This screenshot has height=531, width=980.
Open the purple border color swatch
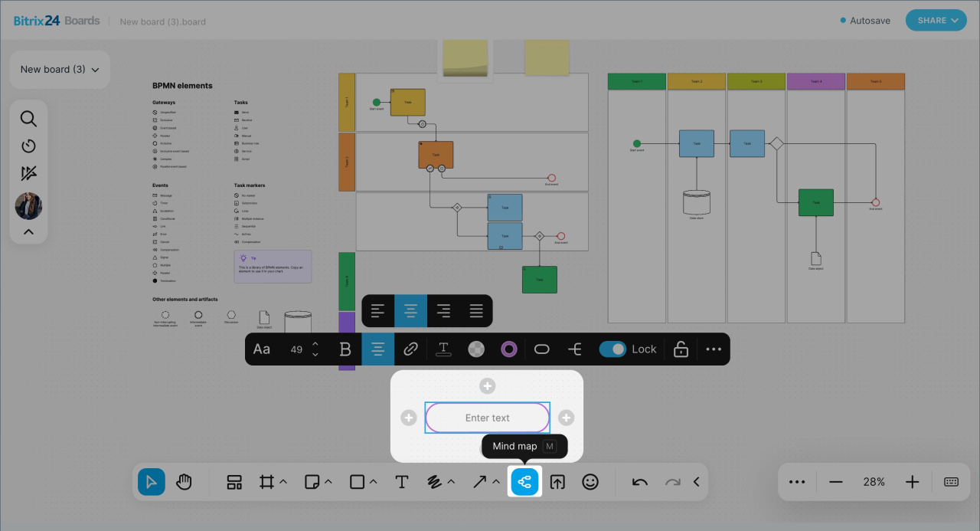point(509,349)
